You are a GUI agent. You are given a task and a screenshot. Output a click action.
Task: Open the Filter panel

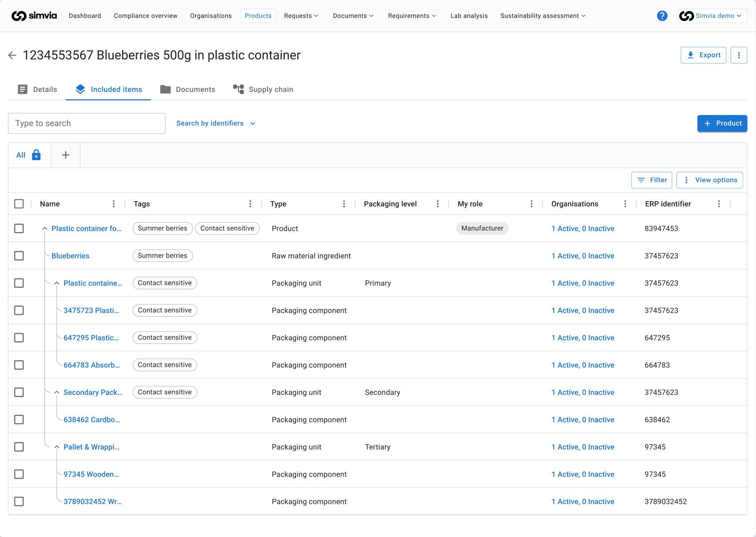click(x=652, y=180)
